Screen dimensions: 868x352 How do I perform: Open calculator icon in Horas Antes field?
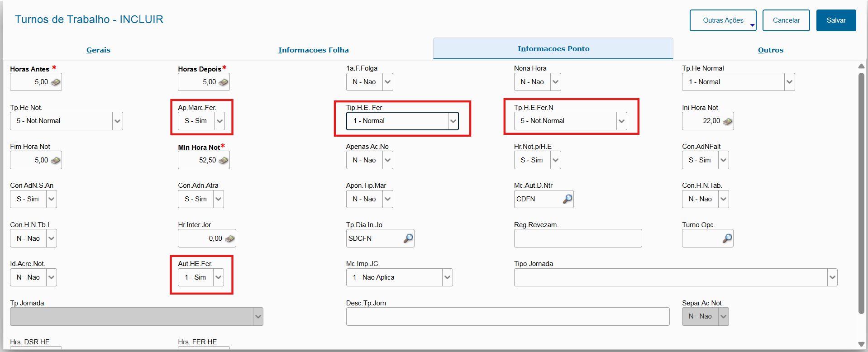[55, 82]
